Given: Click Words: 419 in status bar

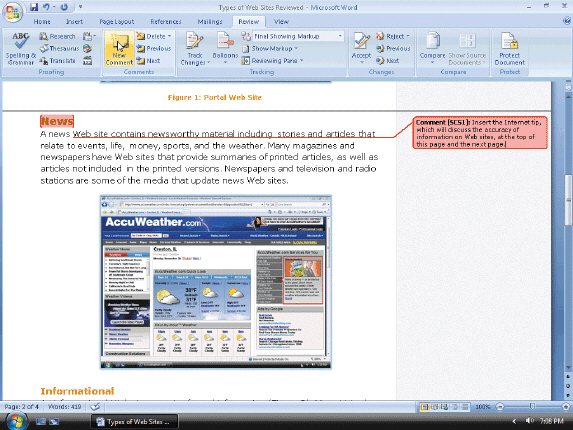Looking at the screenshot, I should 64,407.
